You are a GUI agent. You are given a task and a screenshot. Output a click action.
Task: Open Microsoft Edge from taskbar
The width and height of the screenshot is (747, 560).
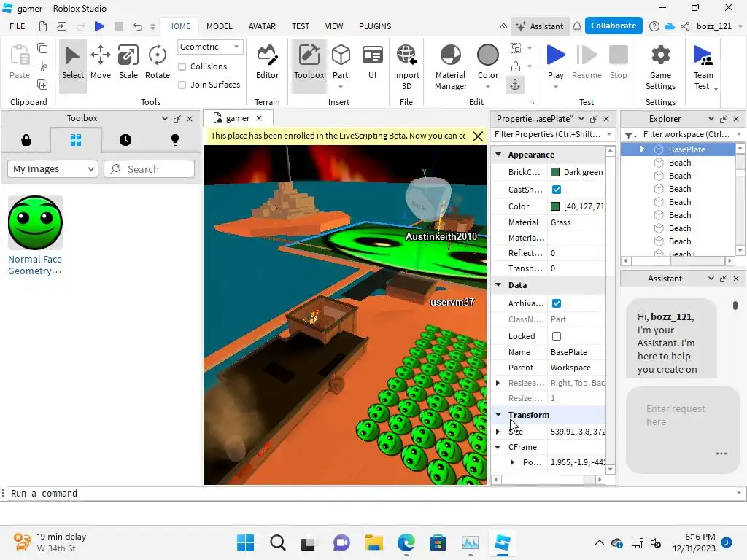406,542
